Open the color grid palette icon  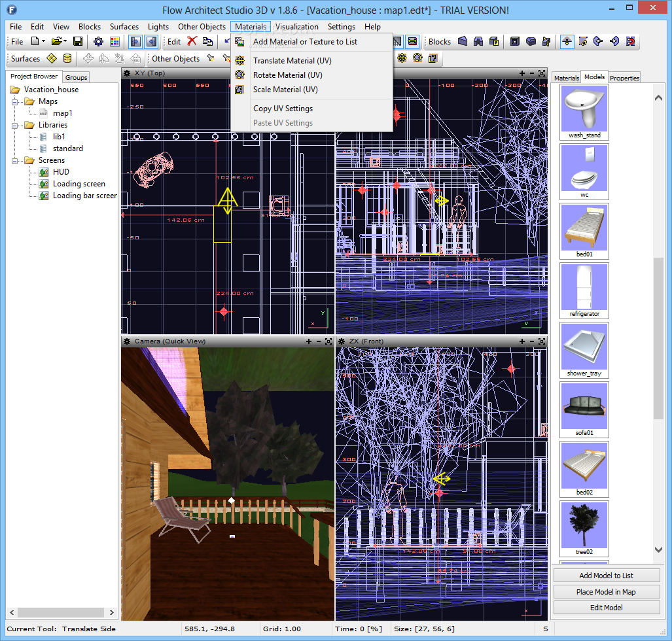coord(115,42)
